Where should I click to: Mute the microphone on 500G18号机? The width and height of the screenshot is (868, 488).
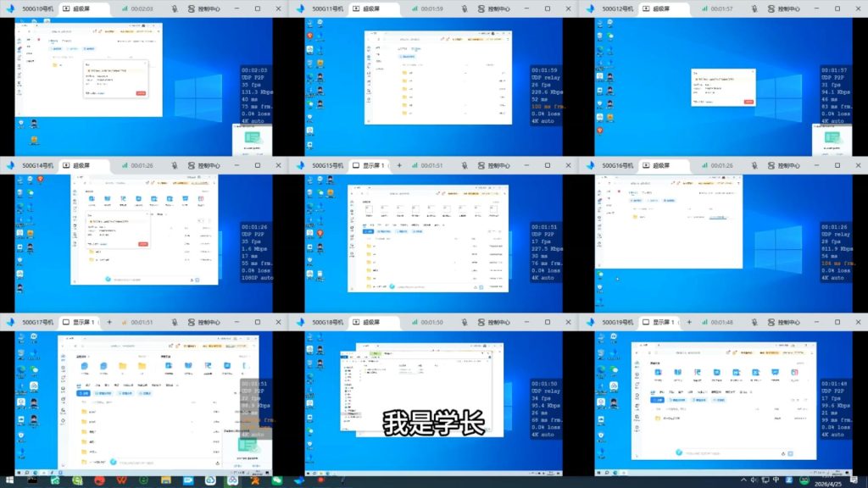tap(463, 322)
